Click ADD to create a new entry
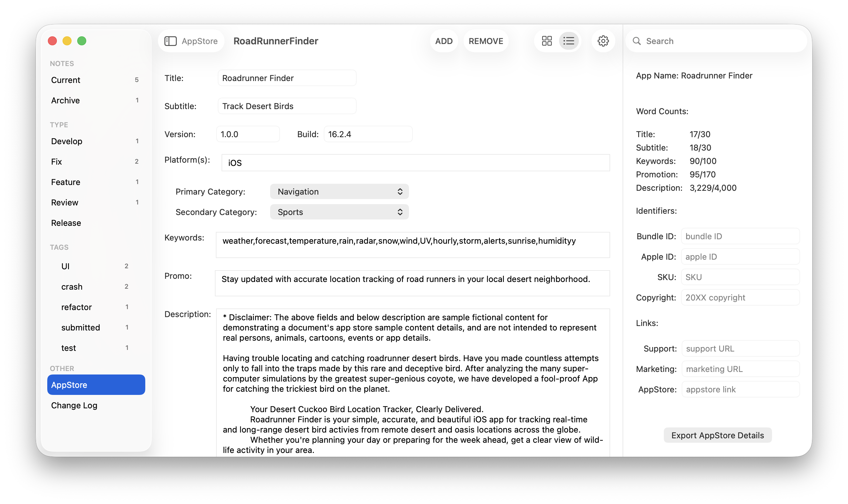The height and width of the screenshot is (504, 848). pyautogui.click(x=444, y=41)
